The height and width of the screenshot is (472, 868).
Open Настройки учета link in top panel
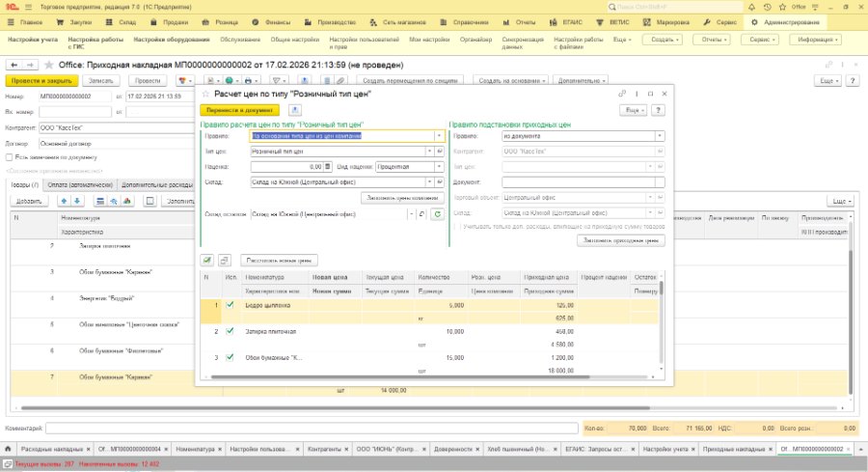[33, 40]
